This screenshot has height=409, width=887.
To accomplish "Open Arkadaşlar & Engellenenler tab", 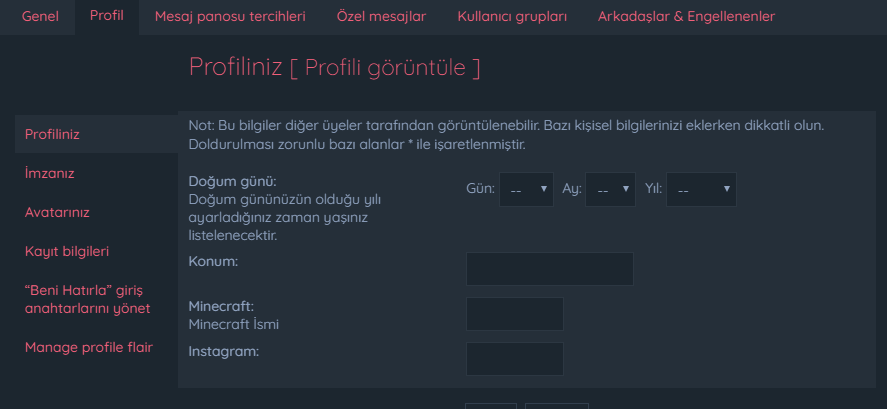I will point(686,16).
